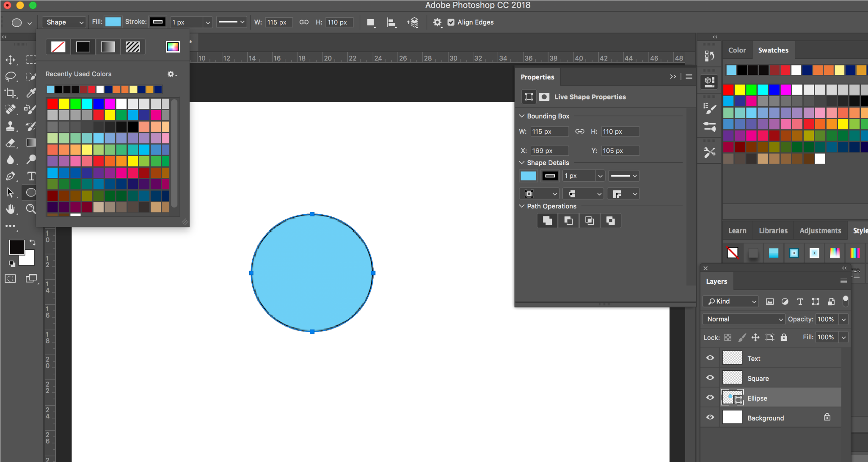This screenshot has width=868, height=462.
Task: Collapse the Bounding Box section
Action: 522,116
